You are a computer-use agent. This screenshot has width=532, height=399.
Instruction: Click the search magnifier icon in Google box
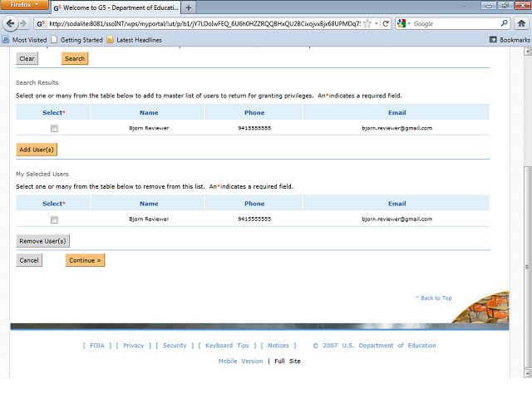(x=504, y=23)
